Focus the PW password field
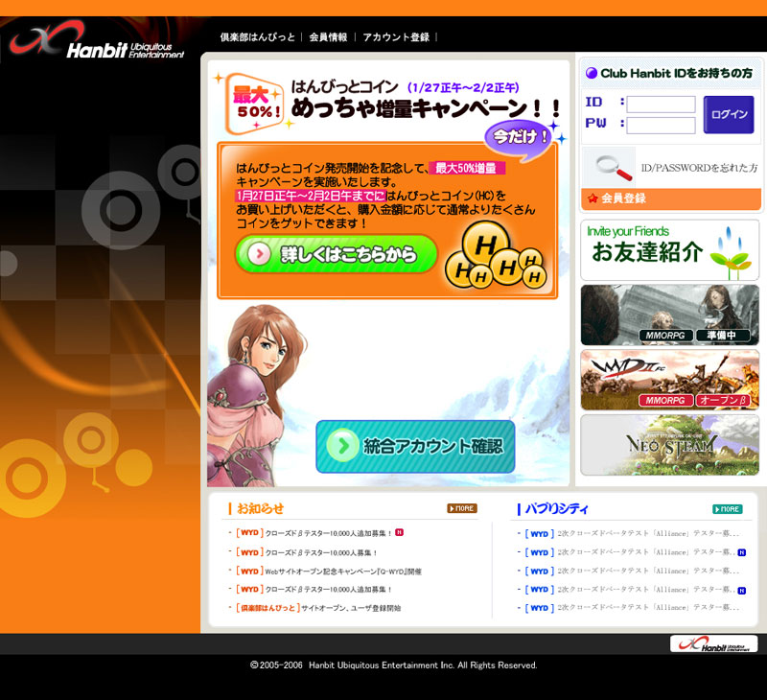767x700 pixels. pyautogui.click(x=661, y=125)
